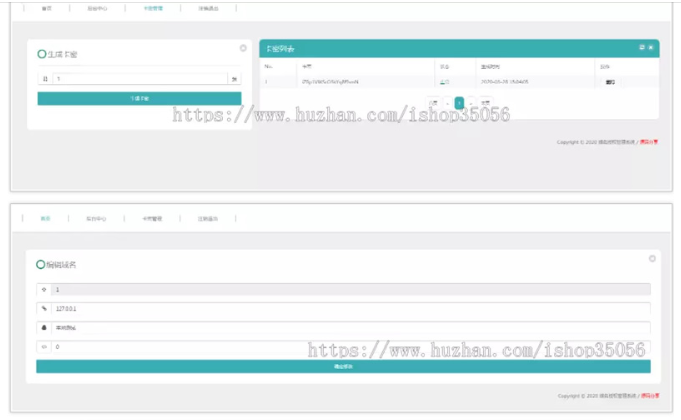Click the pencil icon beside 127.0.0.1 field

[x=43, y=308]
